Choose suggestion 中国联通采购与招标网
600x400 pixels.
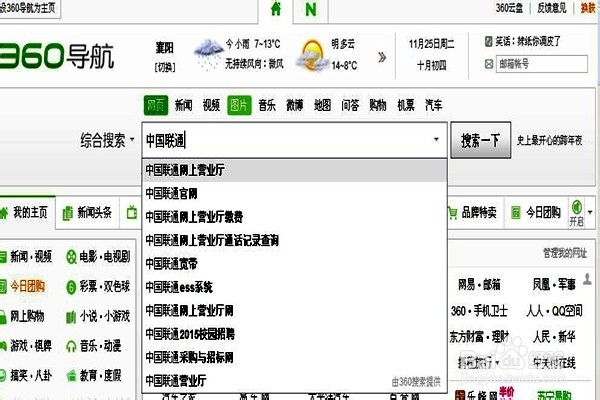[295, 358]
